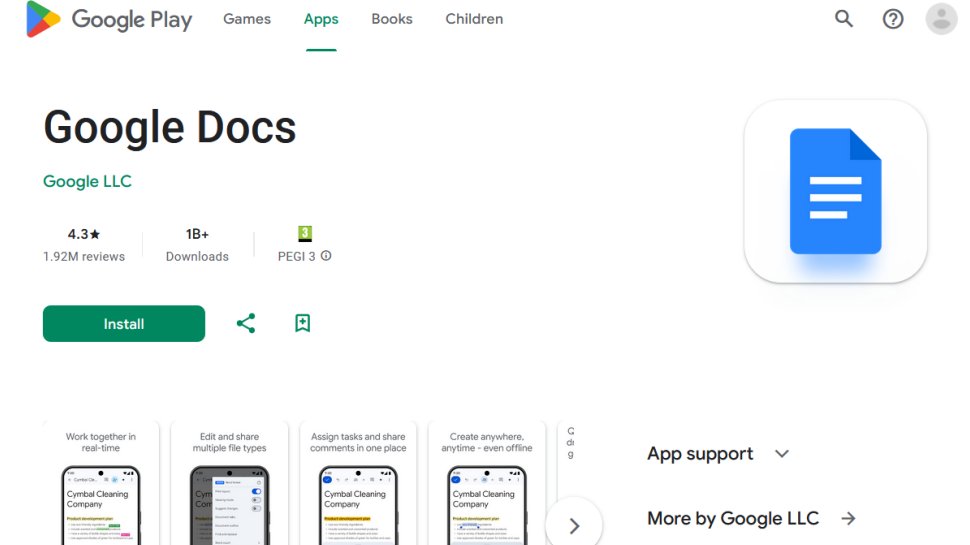Open the Games tab

click(x=247, y=19)
